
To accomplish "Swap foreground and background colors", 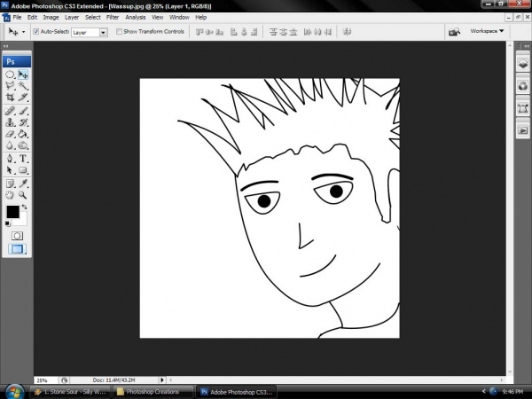I will tap(25, 207).
